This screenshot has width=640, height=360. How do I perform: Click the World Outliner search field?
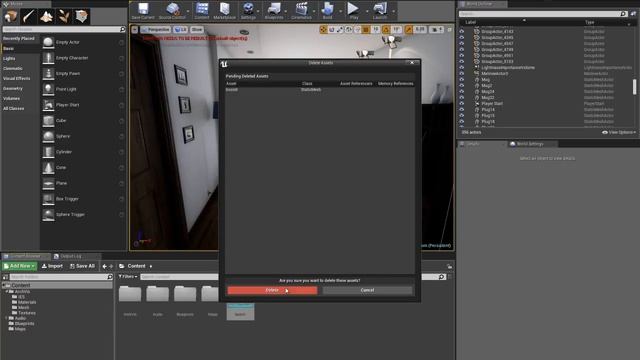pos(543,13)
